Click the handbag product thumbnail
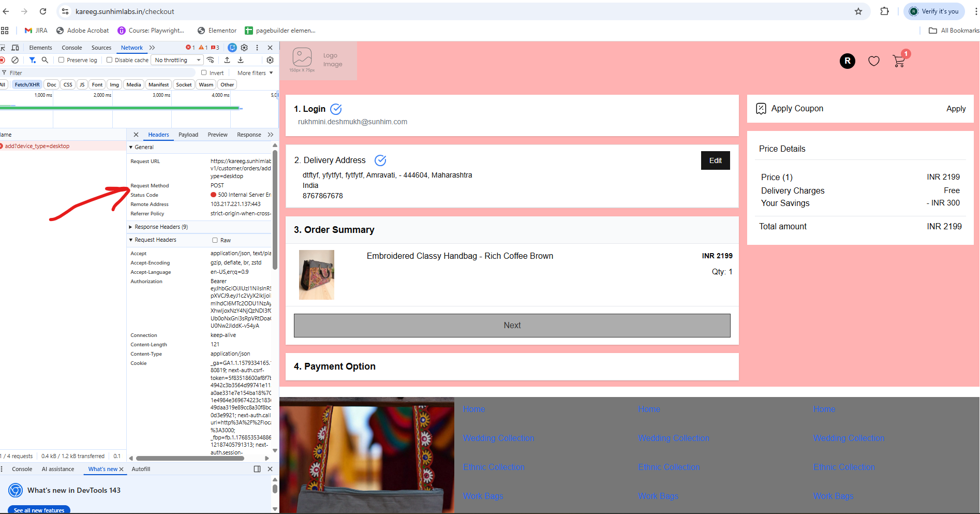Viewport: 980px width, 514px height. point(317,275)
